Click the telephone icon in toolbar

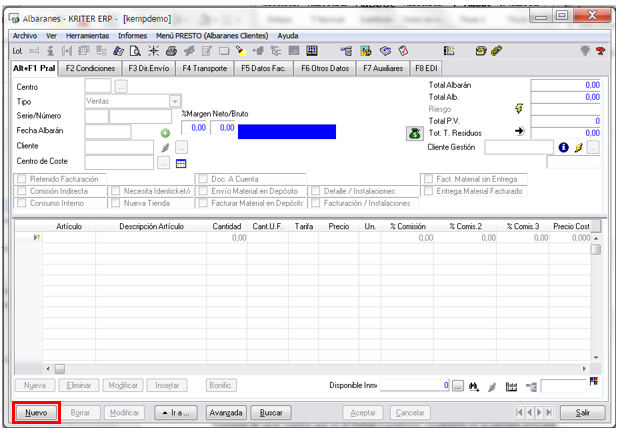[x=480, y=51]
